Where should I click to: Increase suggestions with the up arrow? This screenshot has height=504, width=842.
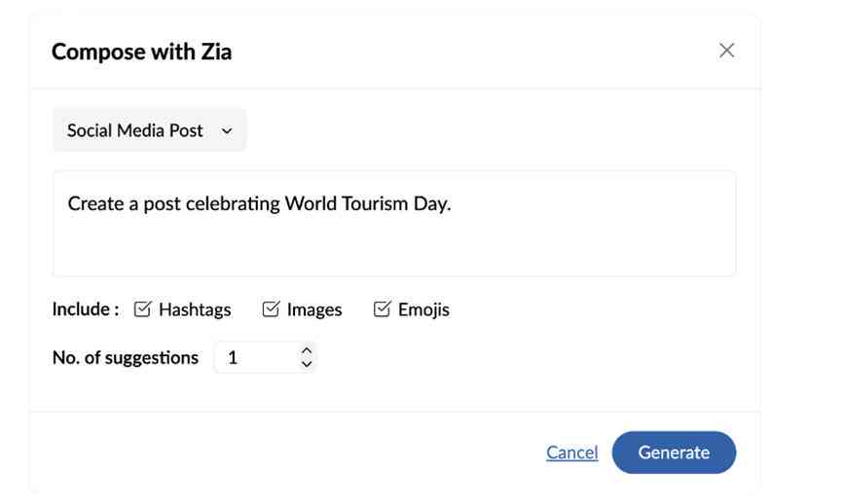coord(307,350)
